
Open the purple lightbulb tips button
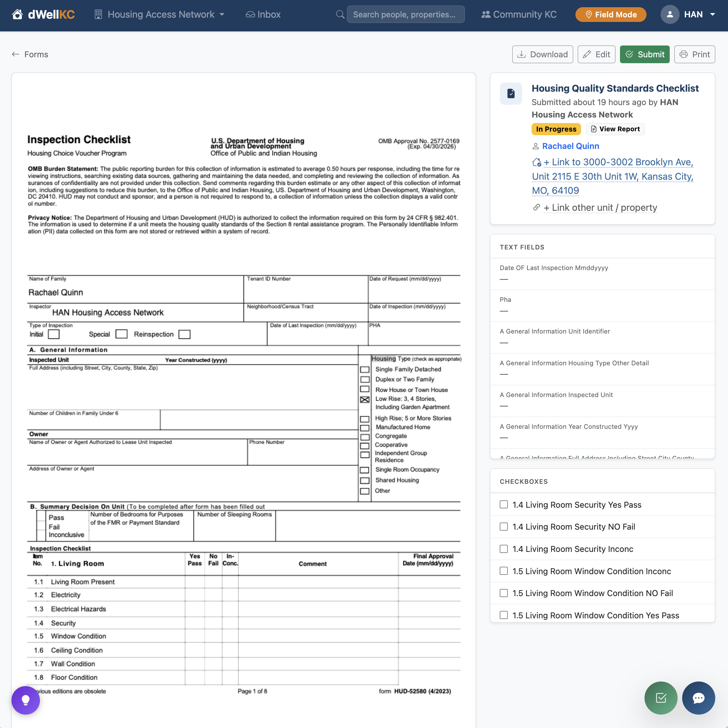click(x=26, y=700)
